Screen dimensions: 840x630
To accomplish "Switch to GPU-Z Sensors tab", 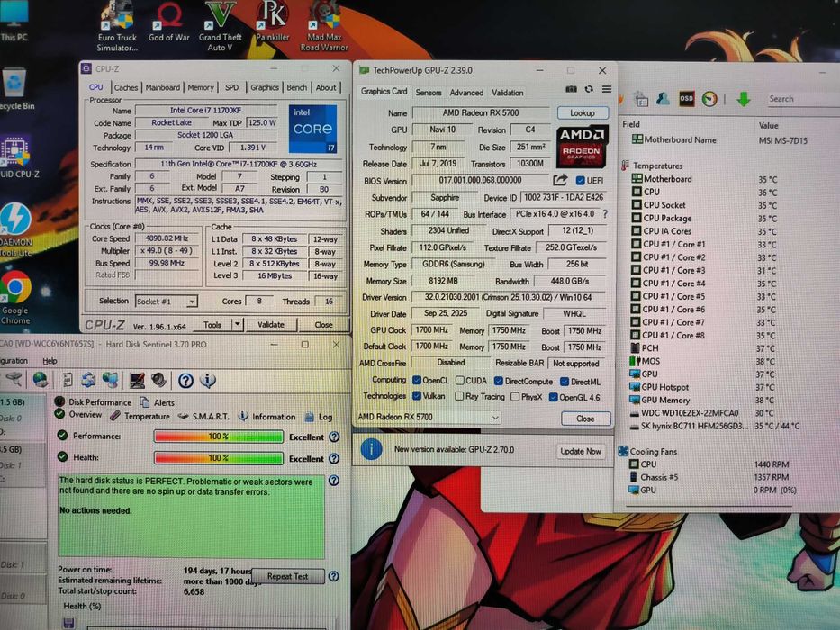I will 429,92.
